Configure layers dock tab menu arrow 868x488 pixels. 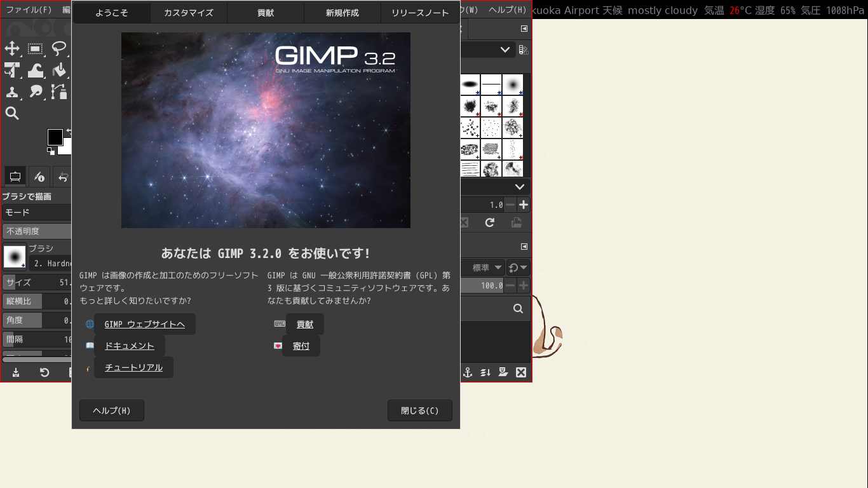pos(524,247)
